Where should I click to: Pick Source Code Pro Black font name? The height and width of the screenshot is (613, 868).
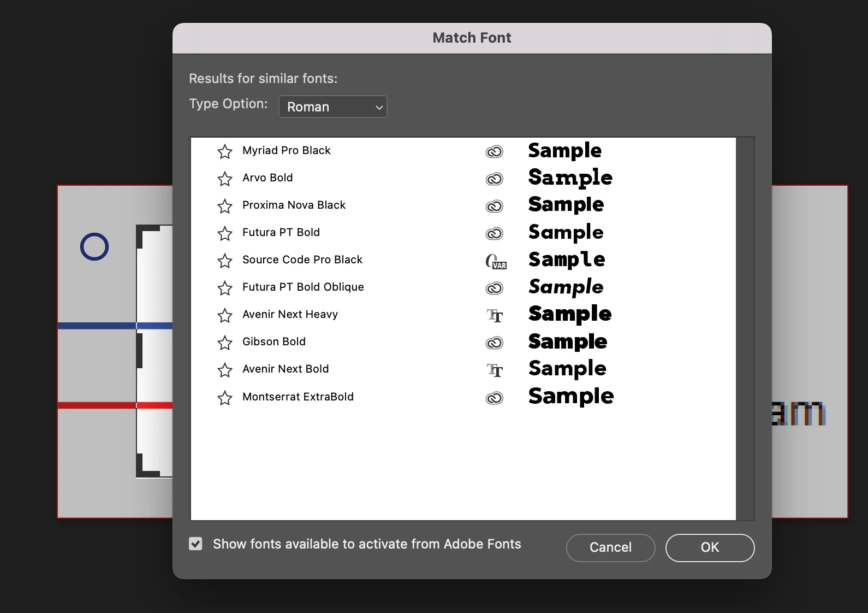[302, 260]
